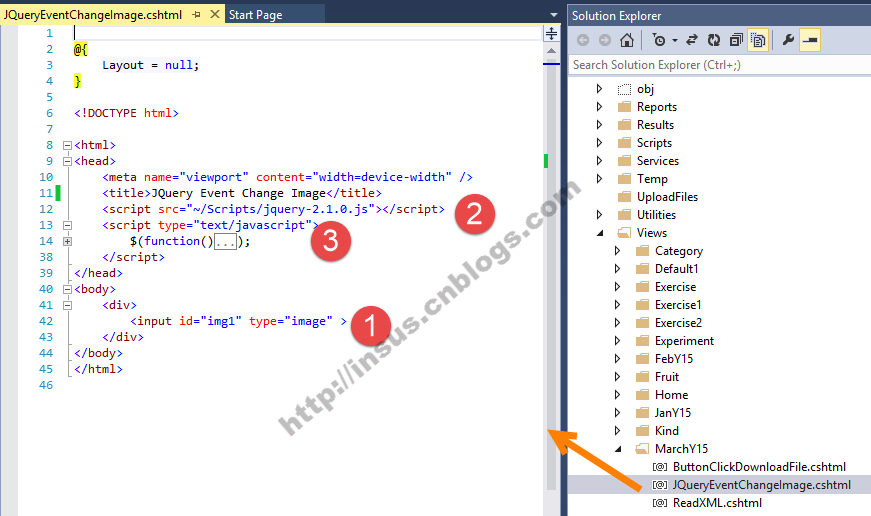Image resolution: width=871 pixels, height=516 pixels.
Task: Expand the Reports folder node
Action: point(599,107)
